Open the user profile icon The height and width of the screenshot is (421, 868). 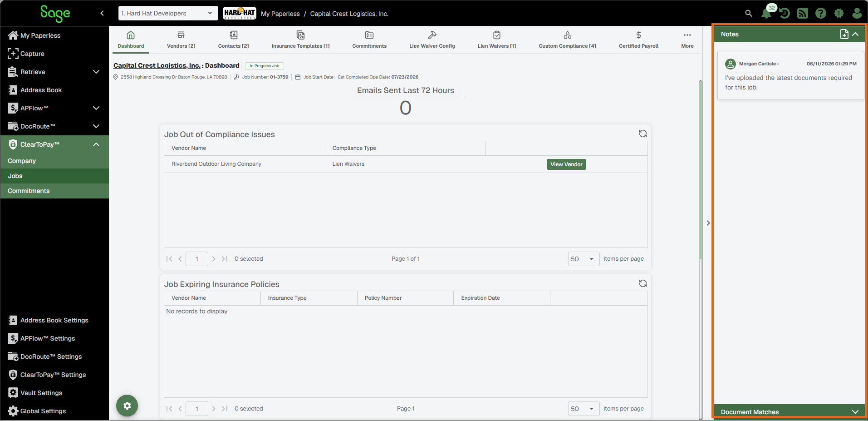(x=857, y=13)
